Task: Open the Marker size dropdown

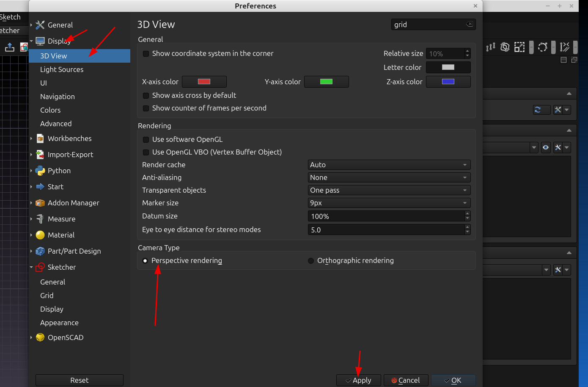Action: 389,203
